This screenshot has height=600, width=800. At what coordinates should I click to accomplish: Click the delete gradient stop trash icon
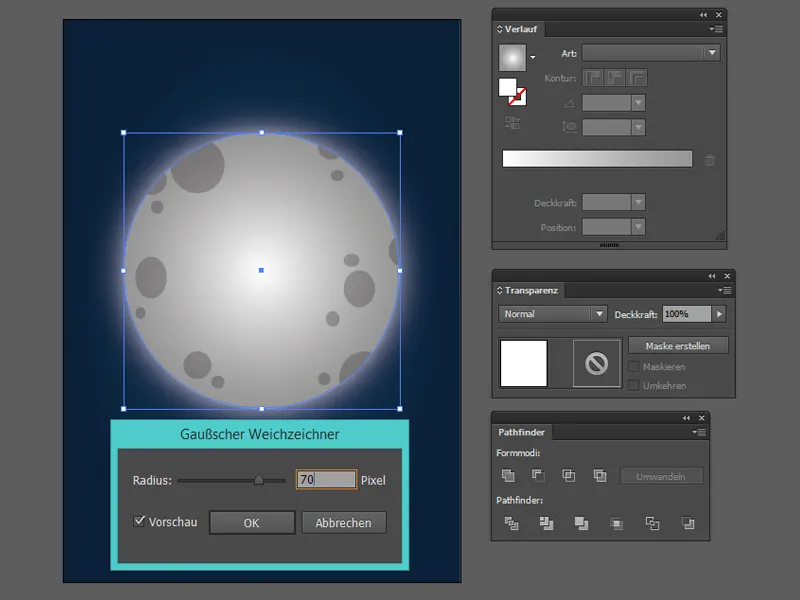point(710,160)
